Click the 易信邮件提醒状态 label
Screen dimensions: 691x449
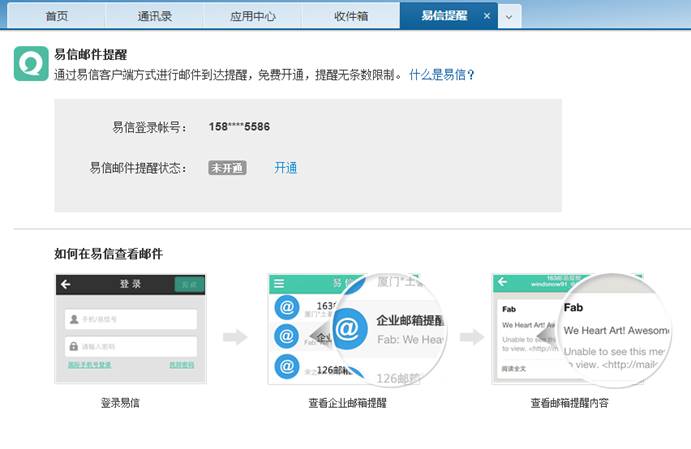[x=138, y=168]
